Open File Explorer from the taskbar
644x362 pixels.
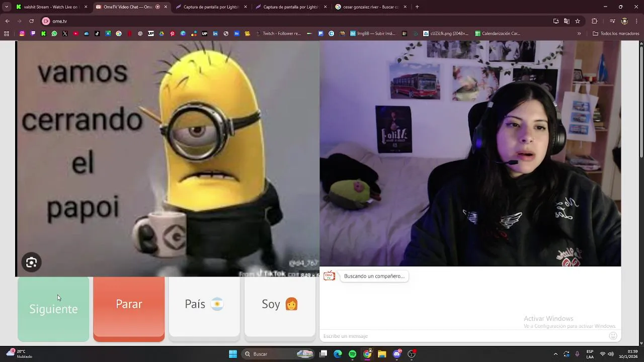[382, 354]
